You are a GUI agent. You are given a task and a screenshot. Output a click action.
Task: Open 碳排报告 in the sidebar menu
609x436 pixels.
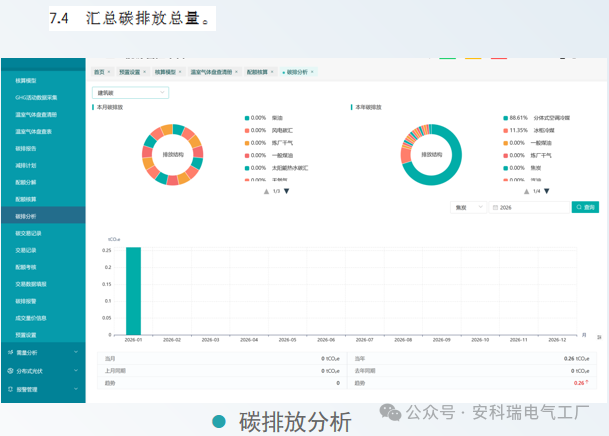coord(26,148)
